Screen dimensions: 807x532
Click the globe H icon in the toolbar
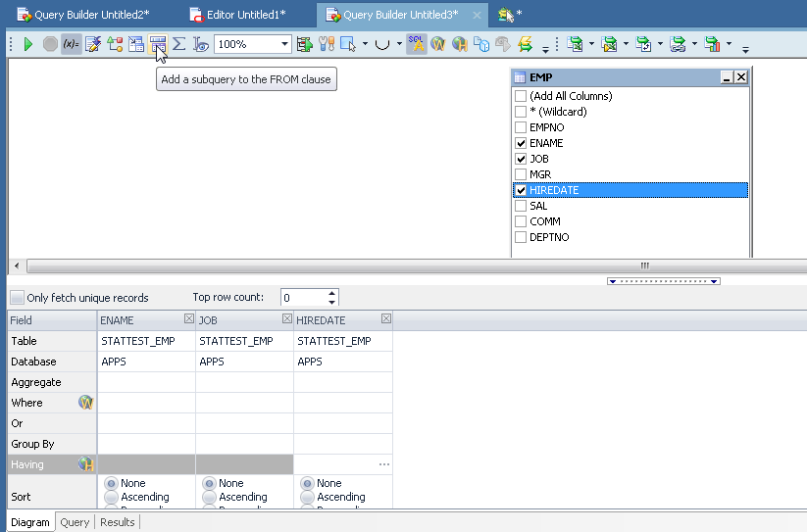459,44
